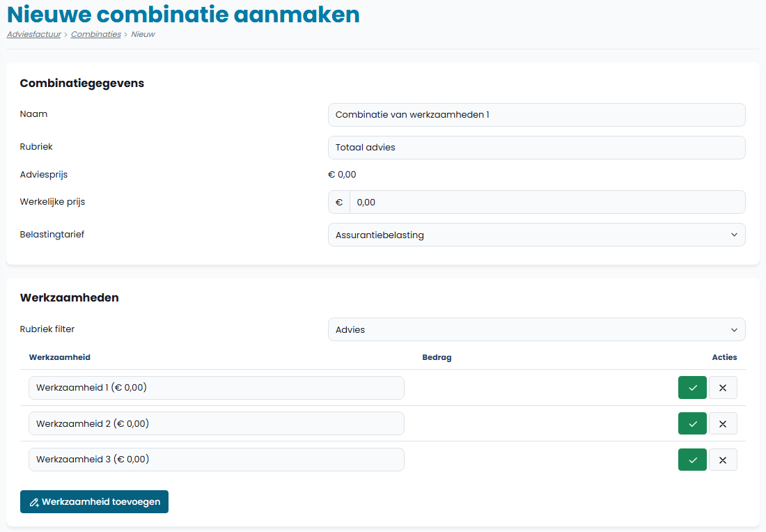Click the Nieuw breadcrumb text
Viewport: 766px width, 532px height.
tap(143, 34)
